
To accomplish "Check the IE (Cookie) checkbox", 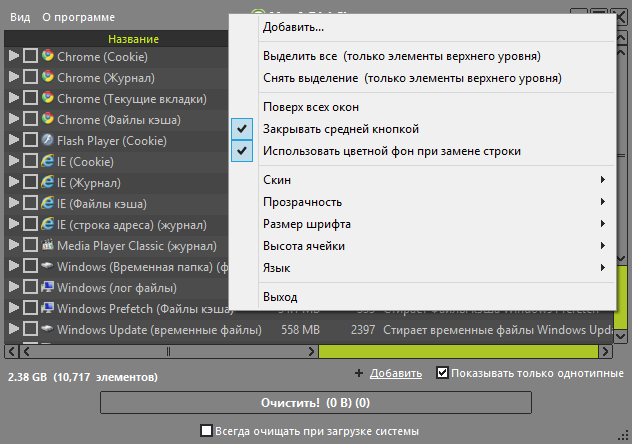I will [x=30, y=161].
